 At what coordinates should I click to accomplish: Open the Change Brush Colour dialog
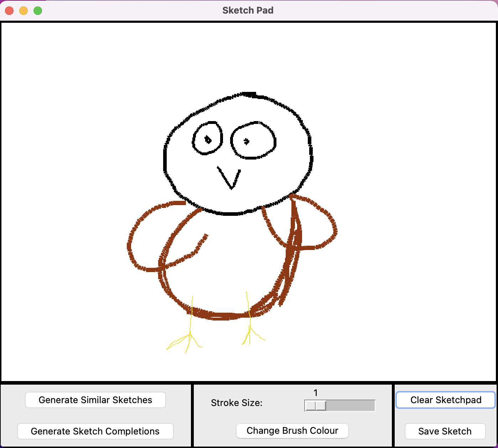(x=292, y=431)
